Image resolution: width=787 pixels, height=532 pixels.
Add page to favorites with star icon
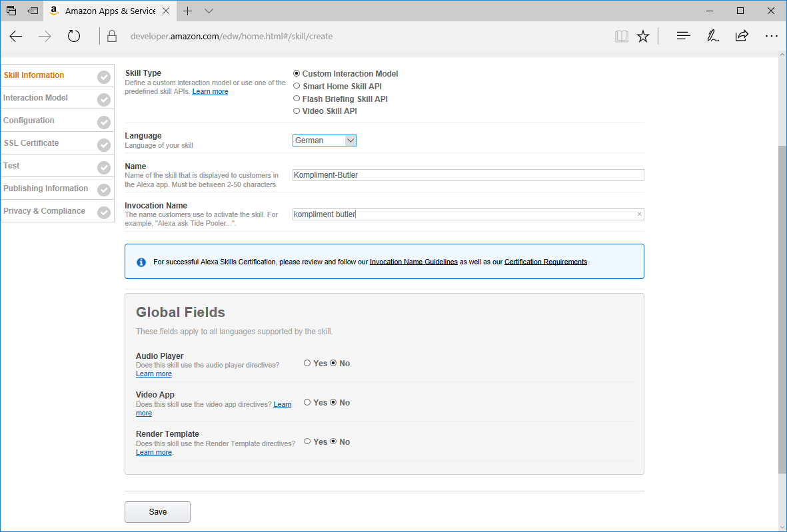(x=642, y=37)
